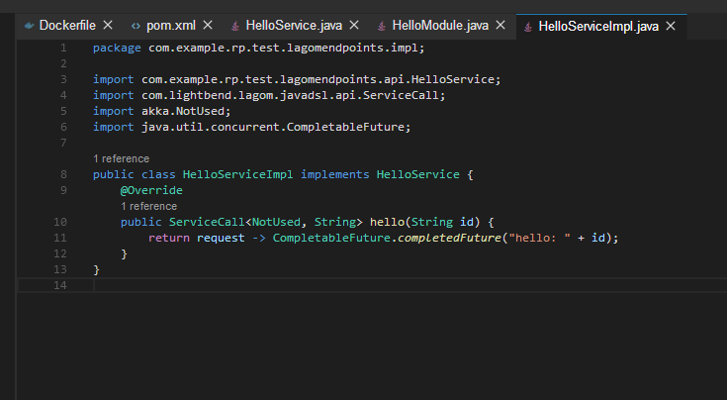The height and width of the screenshot is (400, 727).
Task: Open the '1 reference' lens above hello method
Action: click(x=149, y=206)
